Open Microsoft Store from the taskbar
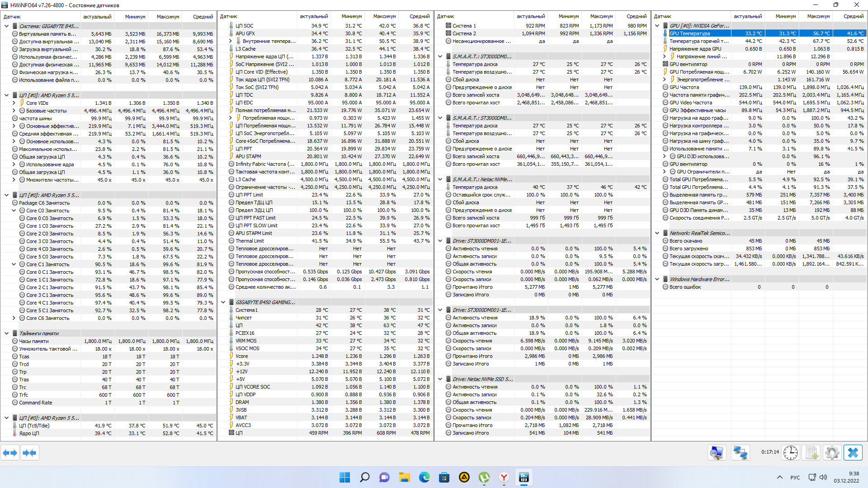 [444, 477]
